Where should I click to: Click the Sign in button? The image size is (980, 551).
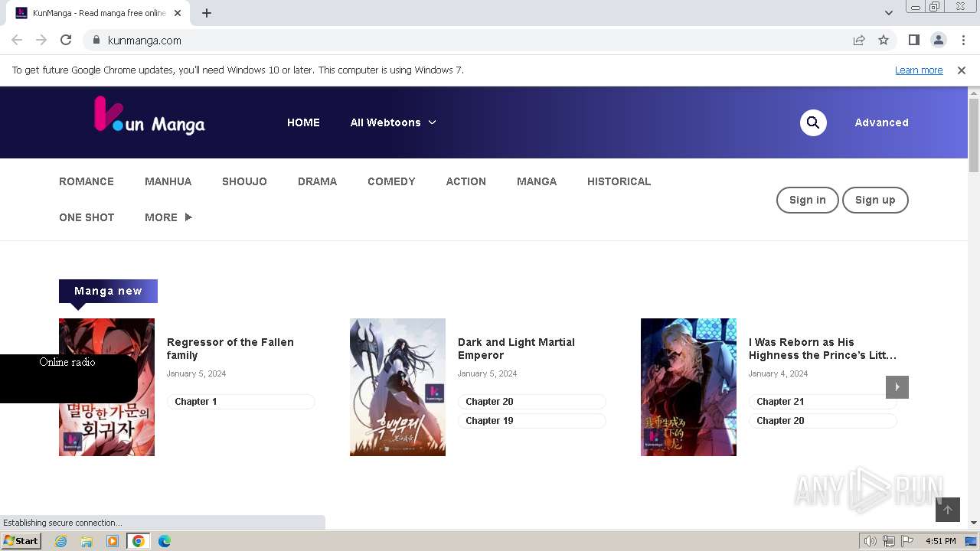[808, 200]
